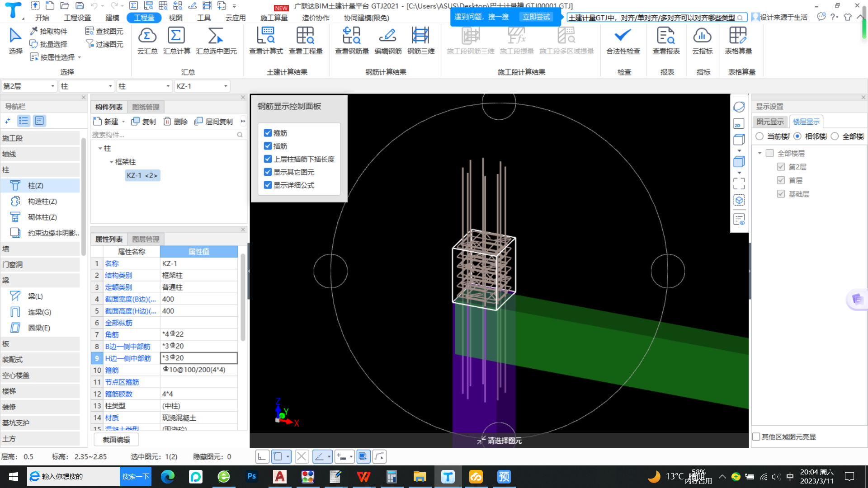868x488 pixels.
Task: Expand 按属性选择 dropdown
Action: (x=80, y=57)
